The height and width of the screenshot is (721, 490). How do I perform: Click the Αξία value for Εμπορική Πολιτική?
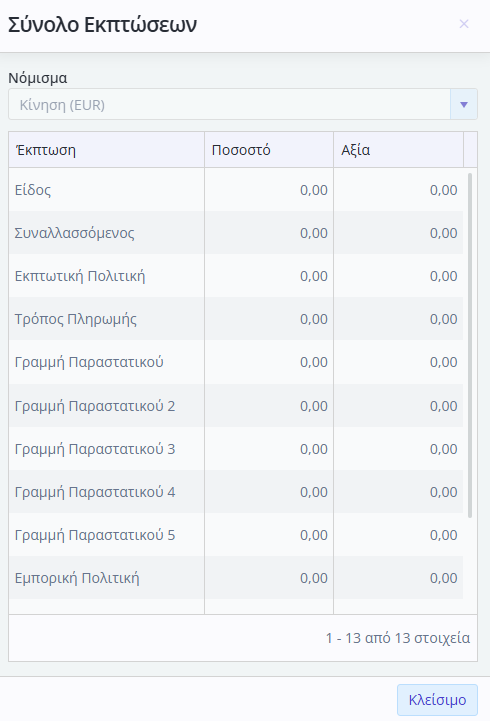444,578
